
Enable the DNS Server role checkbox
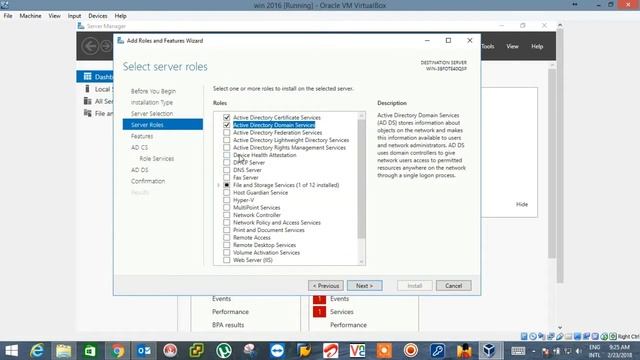(x=227, y=170)
